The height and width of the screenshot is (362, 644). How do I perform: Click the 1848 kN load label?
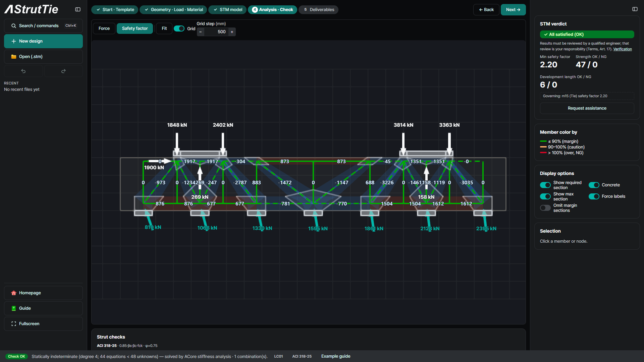pos(177,125)
